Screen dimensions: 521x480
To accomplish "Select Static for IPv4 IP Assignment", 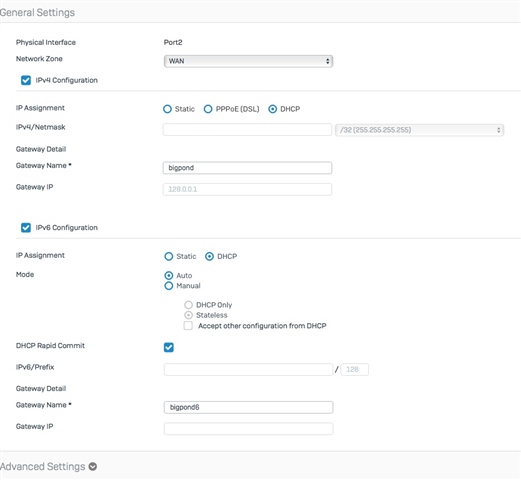I will [167, 109].
